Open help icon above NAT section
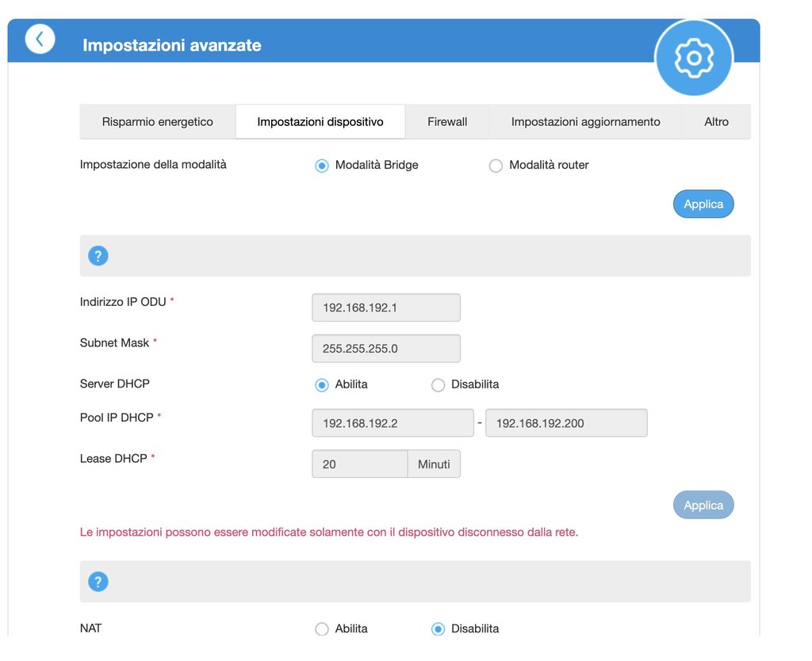The width and height of the screenshot is (812, 661). (x=98, y=582)
